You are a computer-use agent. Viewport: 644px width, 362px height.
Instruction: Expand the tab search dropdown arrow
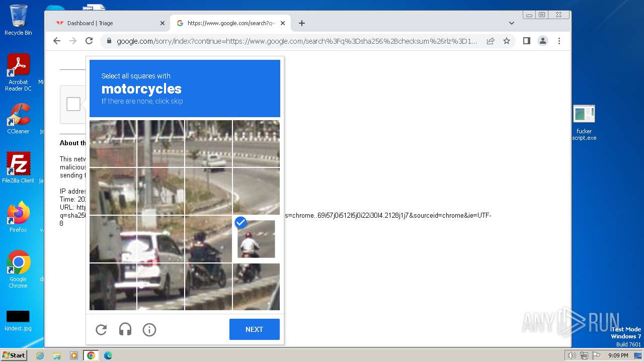[x=512, y=23]
